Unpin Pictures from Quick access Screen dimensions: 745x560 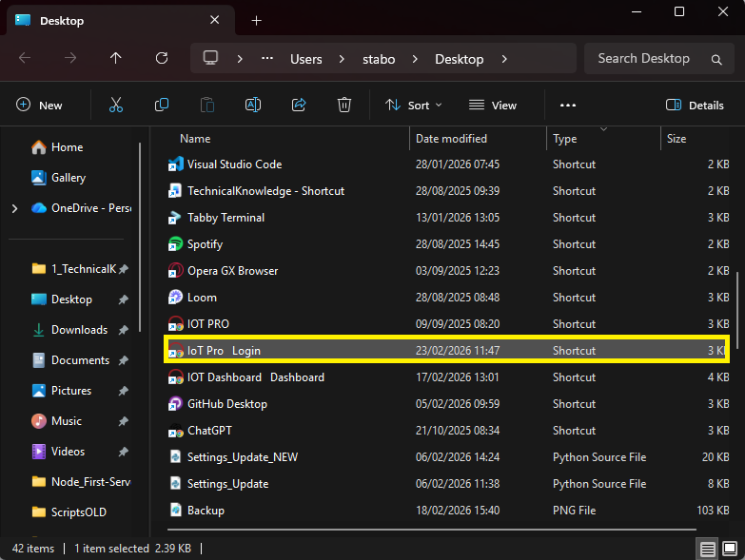pyautogui.click(x=124, y=391)
